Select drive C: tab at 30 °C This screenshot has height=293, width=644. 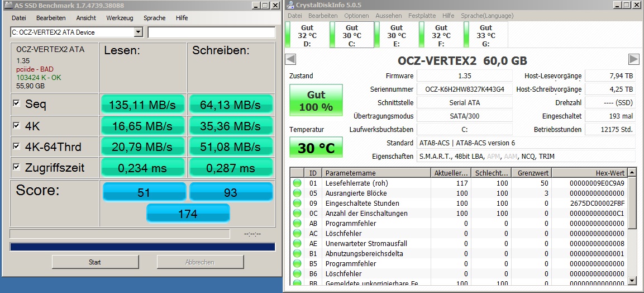click(352, 35)
